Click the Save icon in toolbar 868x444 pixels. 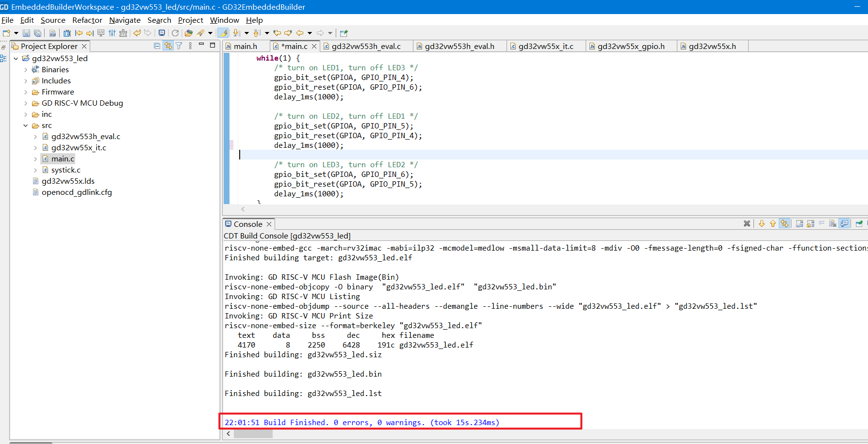26,33
